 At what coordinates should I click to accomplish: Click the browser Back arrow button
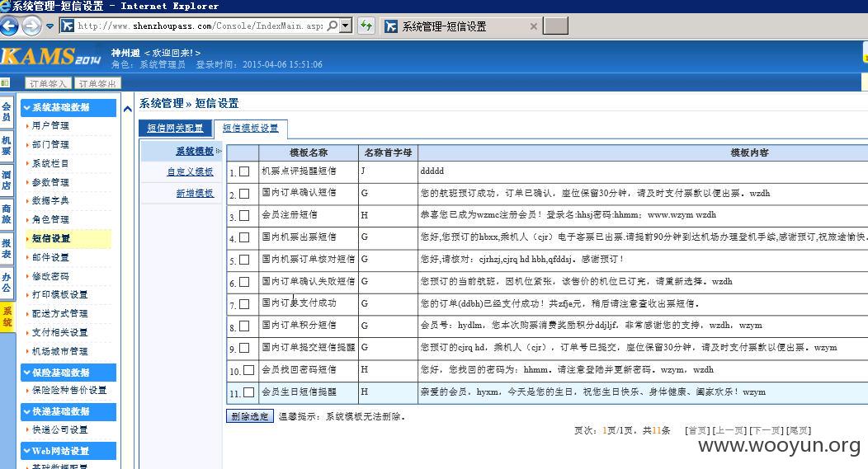tap(9, 26)
